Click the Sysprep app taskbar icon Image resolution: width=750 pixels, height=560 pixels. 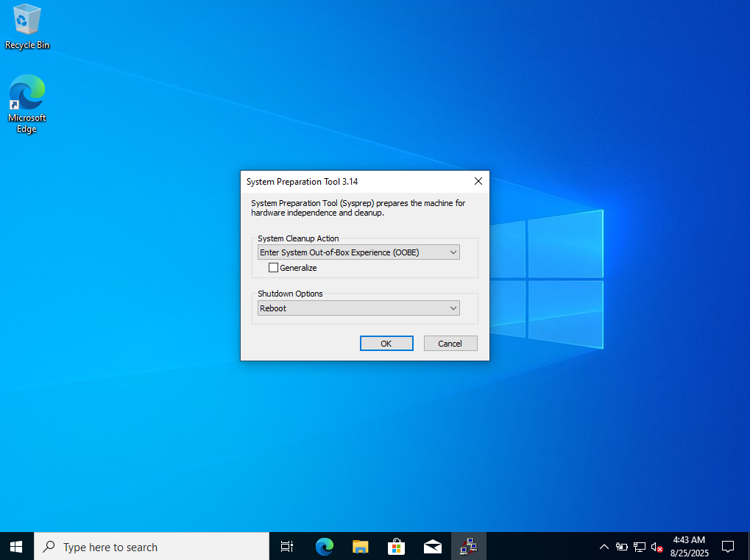[x=468, y=547]
